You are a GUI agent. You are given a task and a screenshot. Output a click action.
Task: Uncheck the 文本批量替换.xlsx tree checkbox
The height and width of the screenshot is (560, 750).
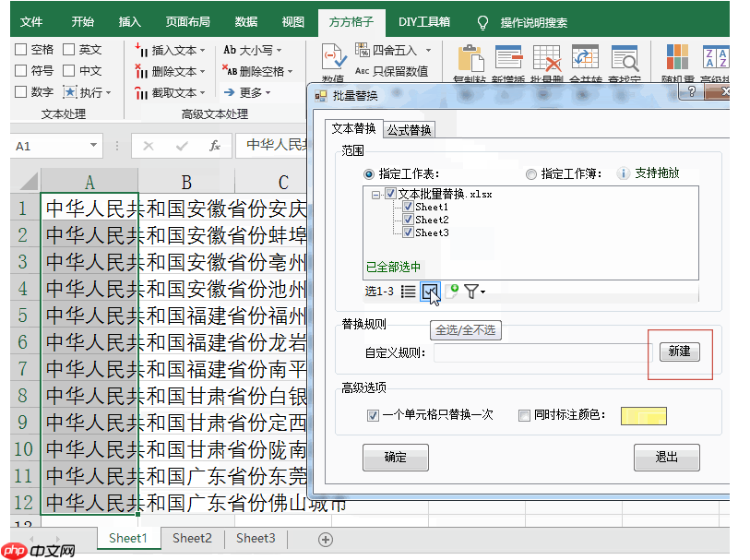point(391,194)
